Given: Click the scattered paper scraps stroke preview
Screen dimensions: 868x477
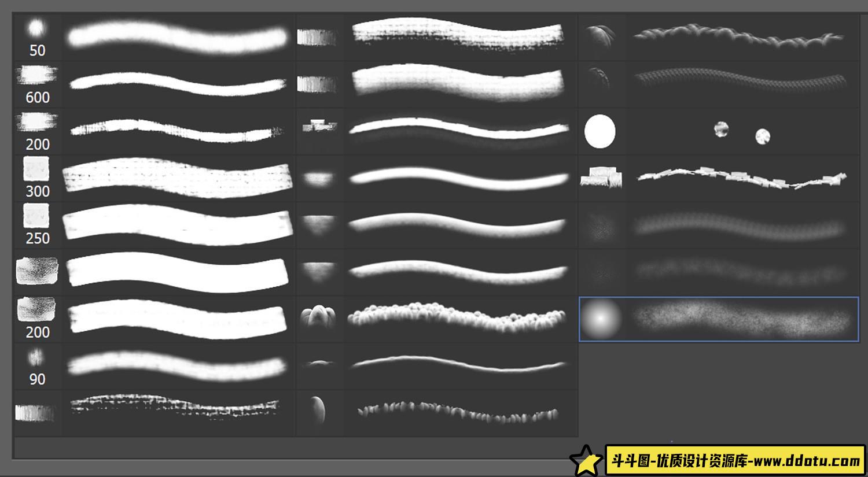Looking at the screenshot, I should tap(741, 178).
